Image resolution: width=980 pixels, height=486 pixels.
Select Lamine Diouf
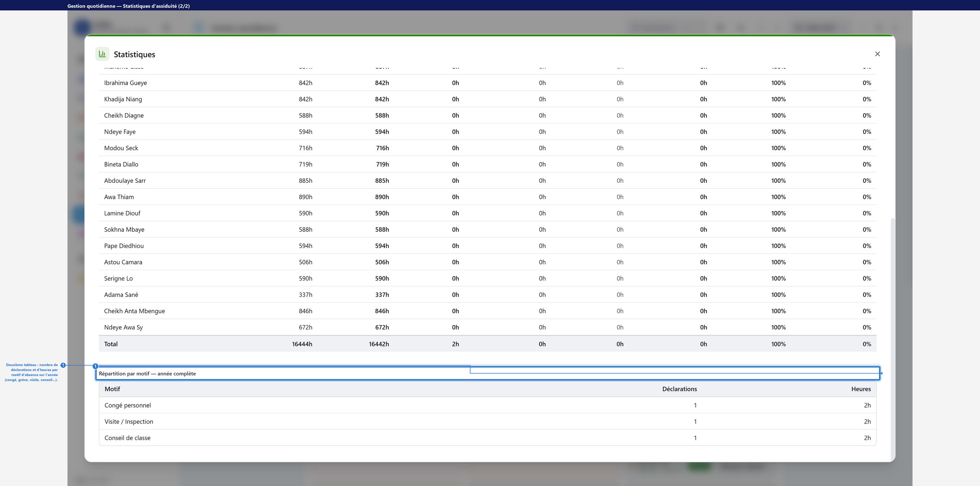click(x=122, y=213)
